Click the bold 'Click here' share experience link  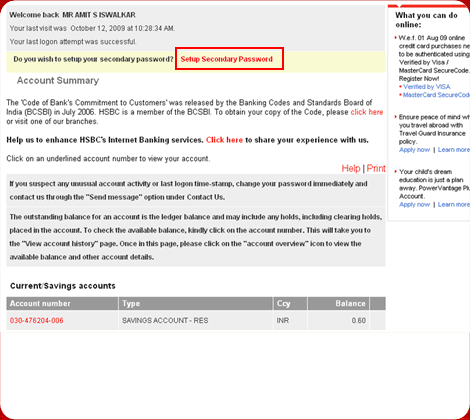(x=224, y=140)
